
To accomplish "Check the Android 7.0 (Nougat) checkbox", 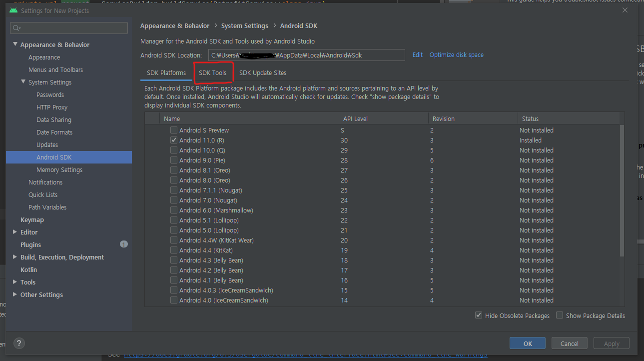I will coord(174,200).
